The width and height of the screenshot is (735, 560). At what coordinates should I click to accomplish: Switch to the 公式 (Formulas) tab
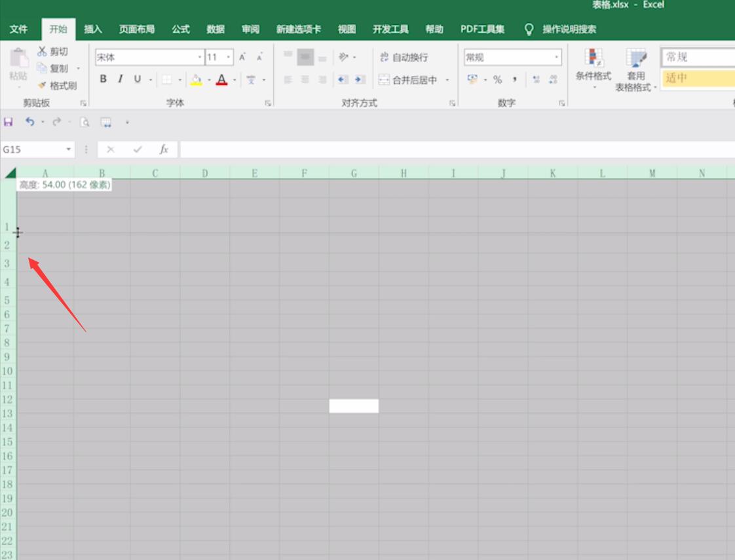180,29
